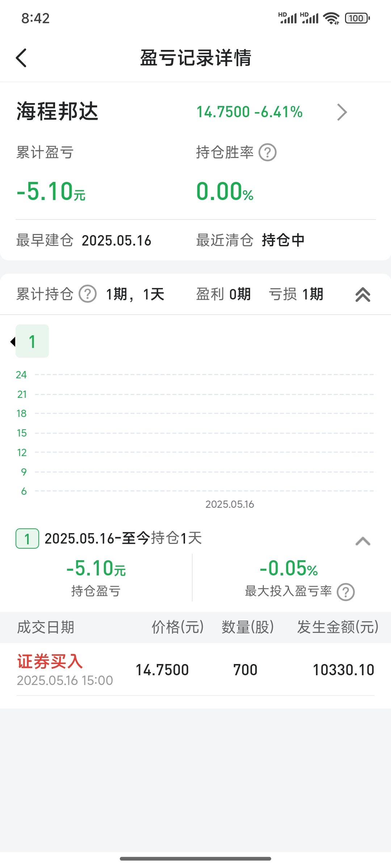Tap the quantity cell 700
391x868 pixels.
click(x=245, y=670)
